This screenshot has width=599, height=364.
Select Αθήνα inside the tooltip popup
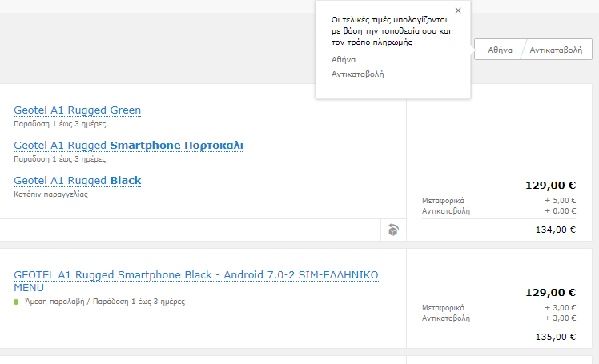coord(344,59)
